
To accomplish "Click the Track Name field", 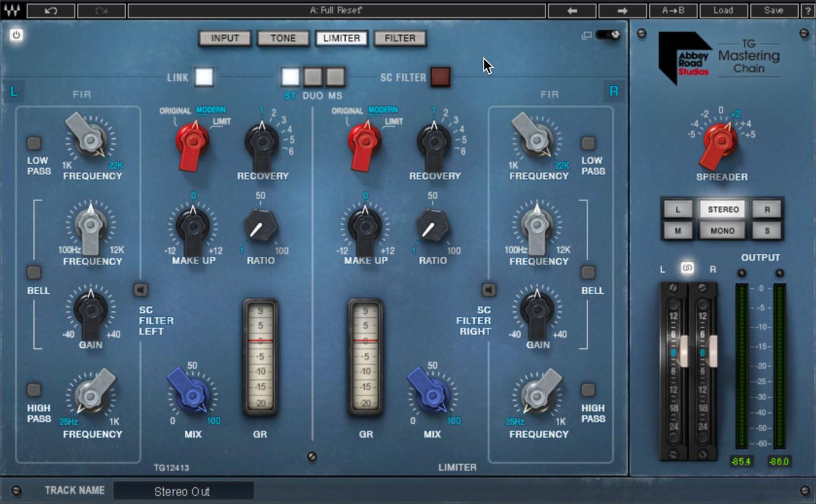I will point(184,491).
